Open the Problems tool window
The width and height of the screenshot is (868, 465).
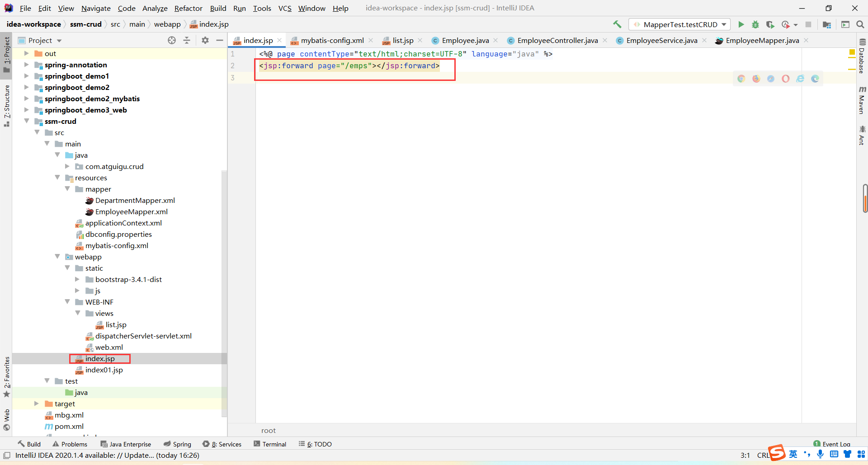coord(70,444)
